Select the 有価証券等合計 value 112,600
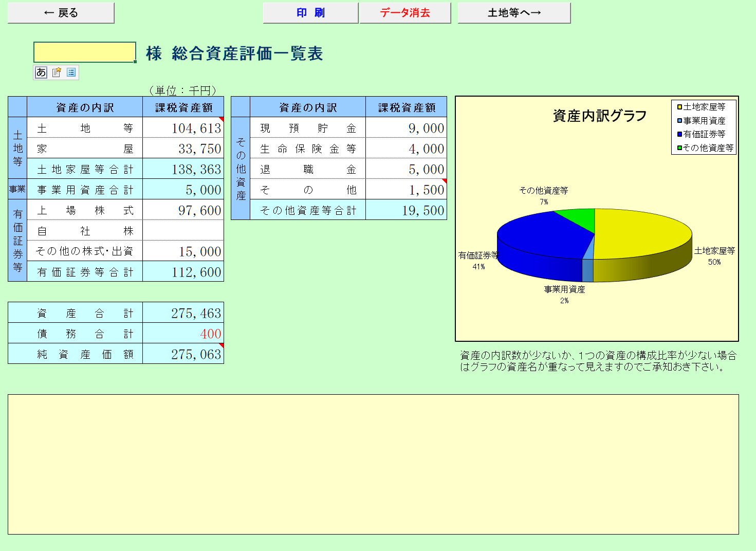Screen dimensions: 756x551 [x=183, y=271]
